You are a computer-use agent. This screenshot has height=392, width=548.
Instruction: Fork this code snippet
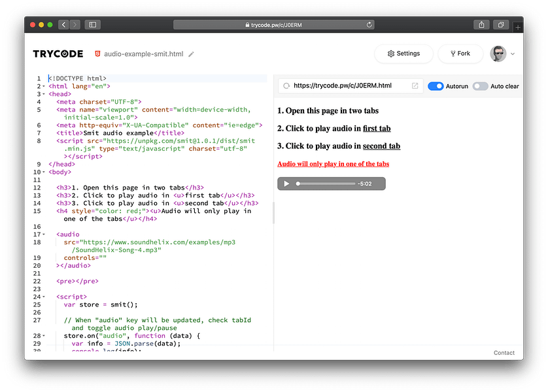(460, 54)
